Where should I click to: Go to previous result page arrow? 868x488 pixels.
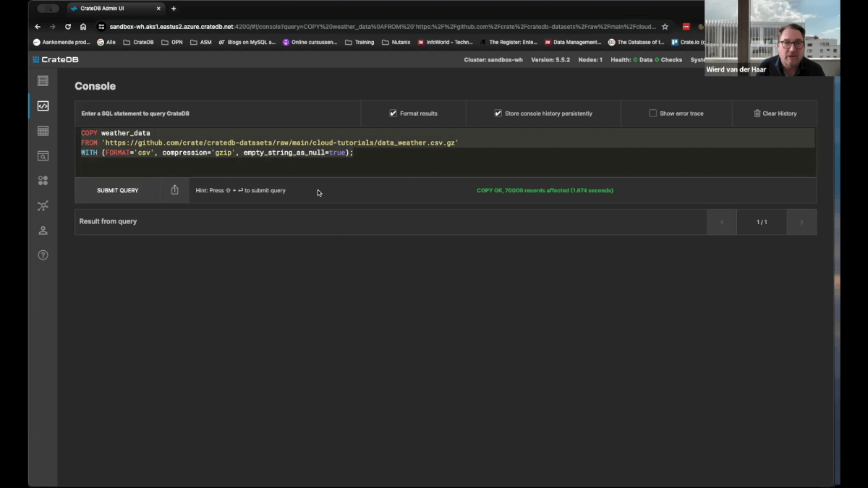click(722, 222)
